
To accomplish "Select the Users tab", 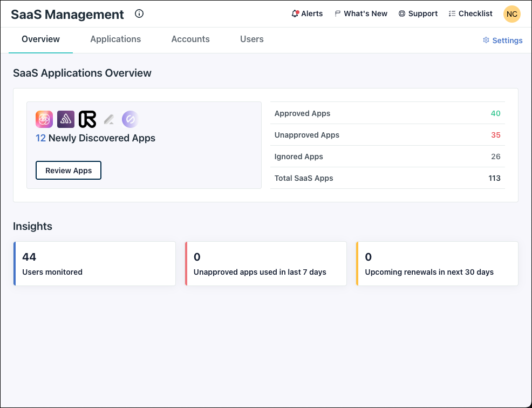I will (x=252, y=39).
